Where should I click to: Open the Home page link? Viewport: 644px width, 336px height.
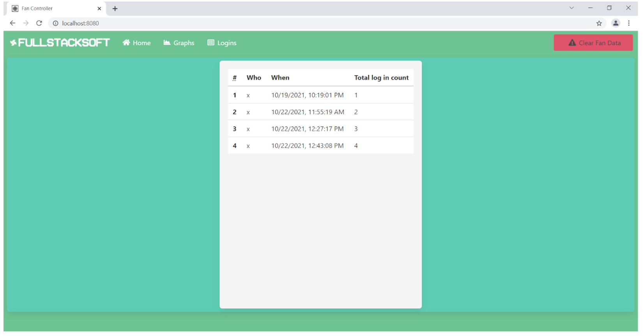pyautogui.click(x=136, y=43)
